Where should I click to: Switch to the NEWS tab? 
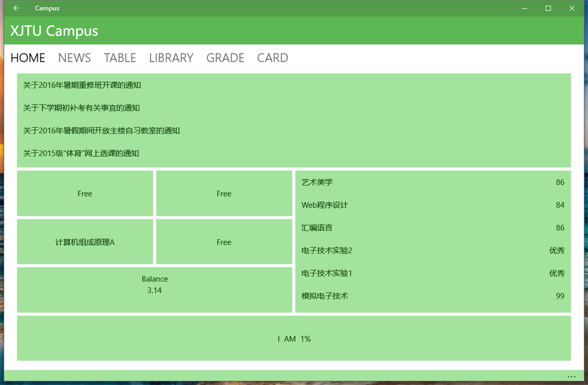point(74,58)
